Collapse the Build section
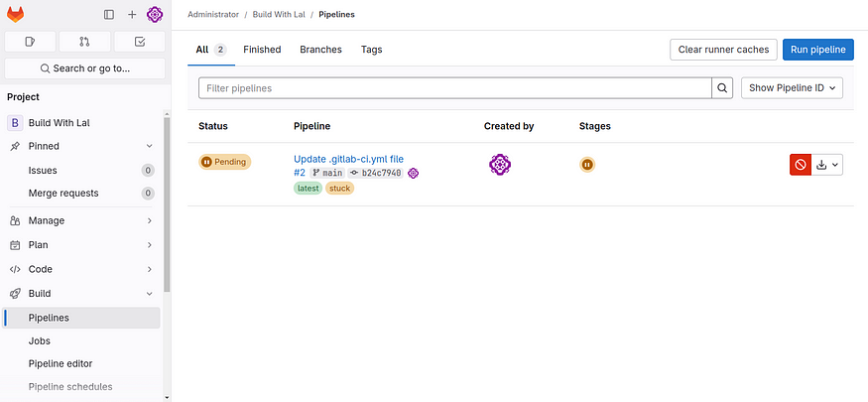This screenshot has height=402, width=868. coord(81,294)
